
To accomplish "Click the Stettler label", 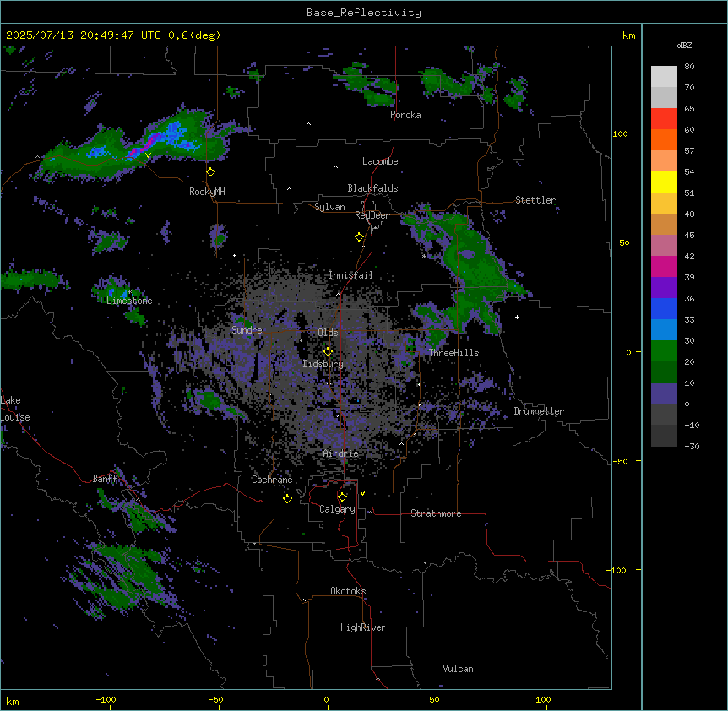I will (x=535, y=200).
